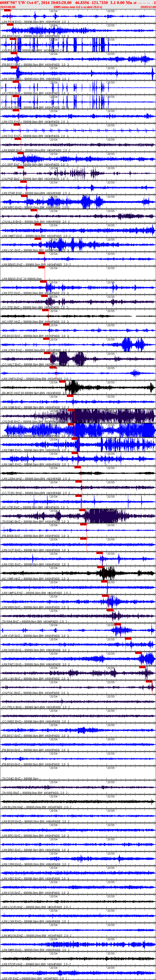
Task: Select the UW.BABR.BHZ station label
Action: pos(35,151)
